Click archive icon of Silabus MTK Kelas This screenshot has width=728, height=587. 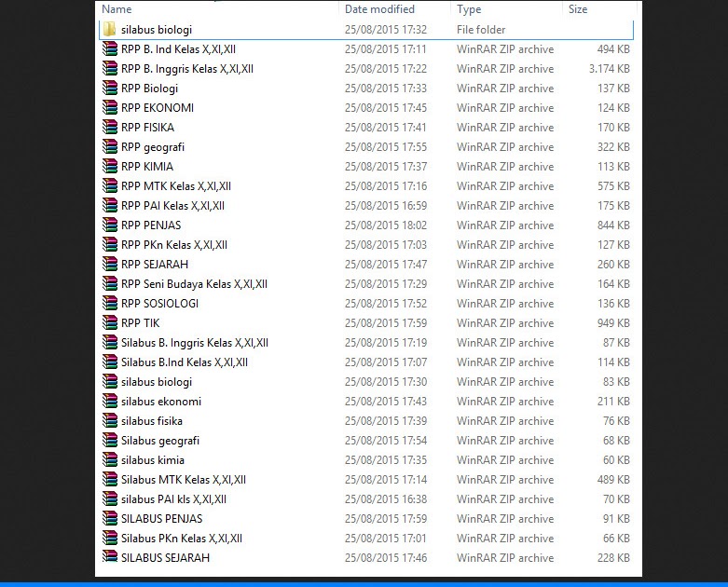pos(110,479)
